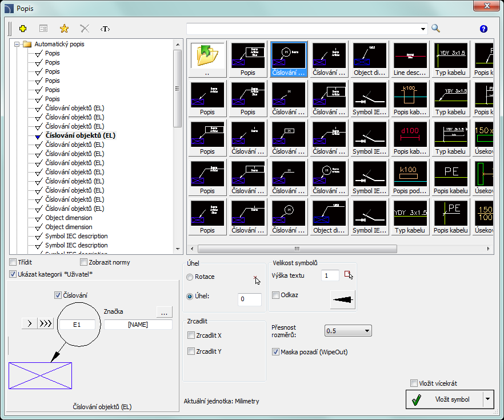504x420 pixels.
Task: Select the first Popis tree item
Action: 53,53
